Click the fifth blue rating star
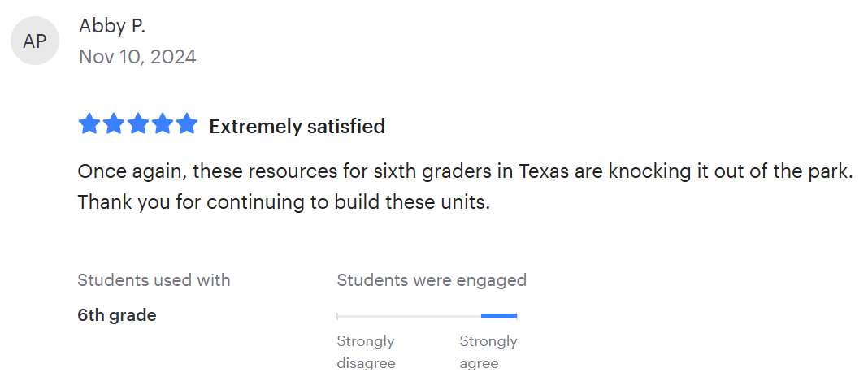The width and height of the screenshot is (868, 381). click(x=187, y=124)
